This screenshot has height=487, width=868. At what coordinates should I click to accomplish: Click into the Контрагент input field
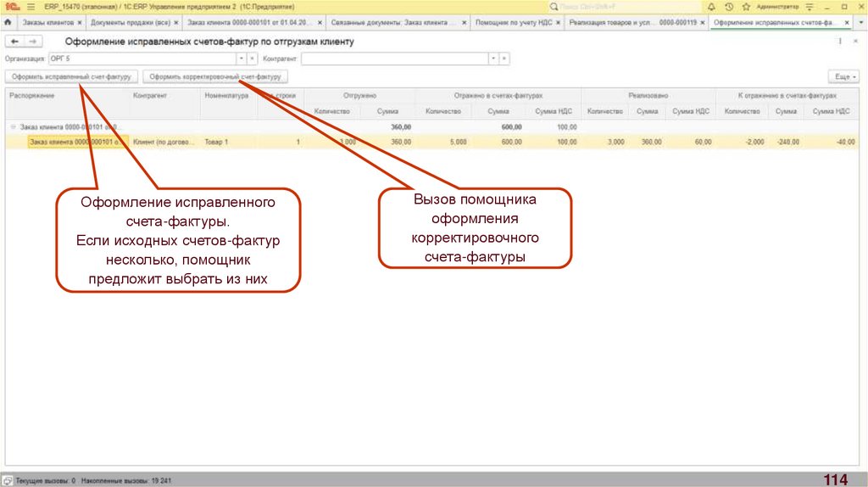(x=395, y=59)
